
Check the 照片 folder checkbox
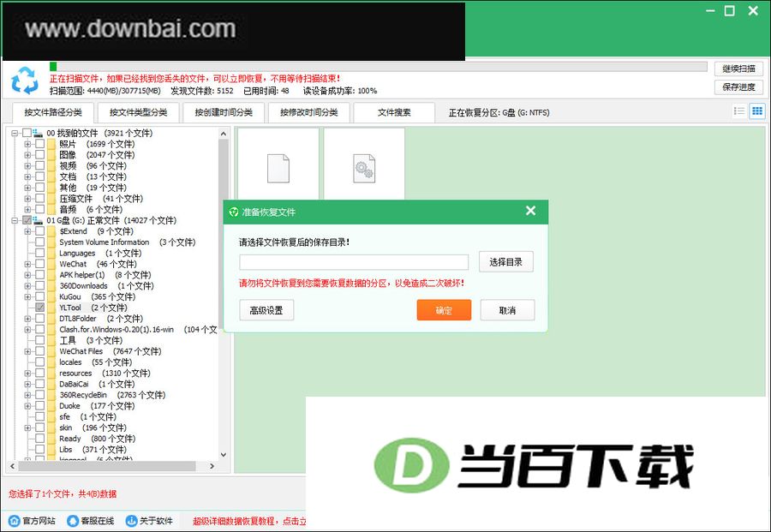[x=39, y=144]
